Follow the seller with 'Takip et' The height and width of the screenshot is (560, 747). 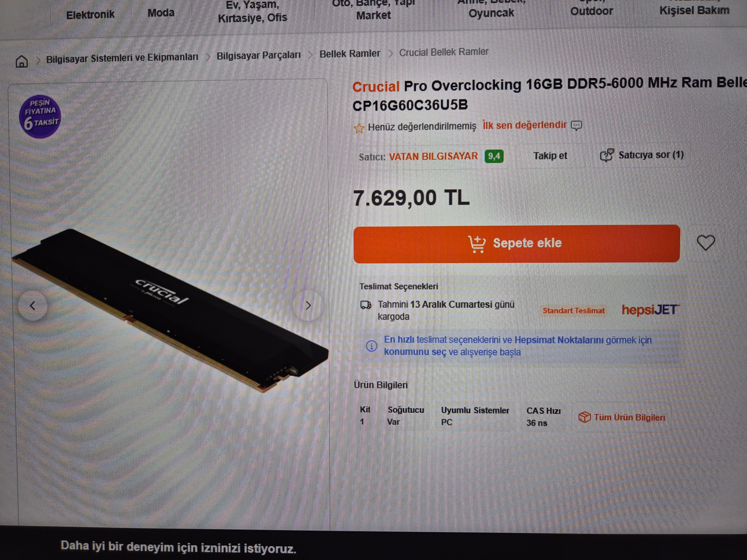tap(550, 156)
